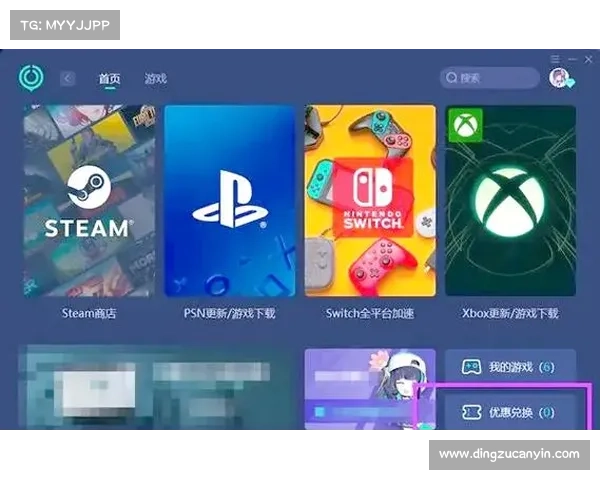The width and height of the screenshot is (600, 480).
Task: Click the magnifier search icon
Action: click(x=452, y=78)
